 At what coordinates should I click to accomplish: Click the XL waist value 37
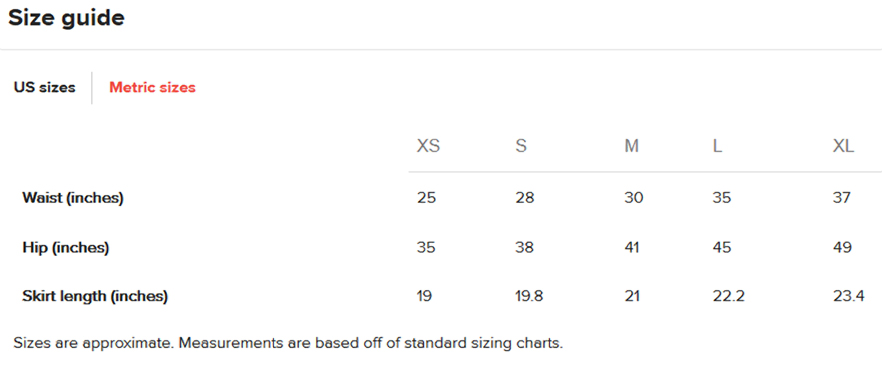click(x=842, y=198)
